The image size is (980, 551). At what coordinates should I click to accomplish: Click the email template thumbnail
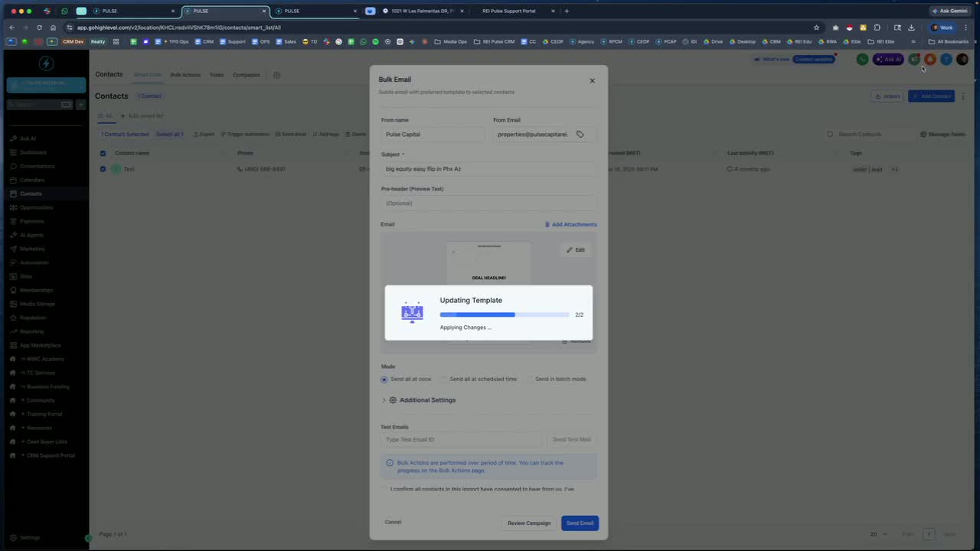click(x=488, y=264)
